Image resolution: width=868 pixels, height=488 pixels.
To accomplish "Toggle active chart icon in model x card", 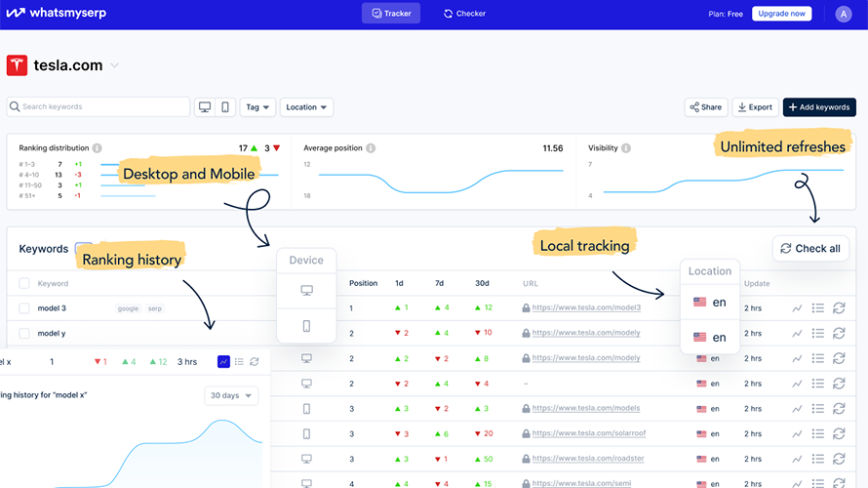I will pos(223,362).
